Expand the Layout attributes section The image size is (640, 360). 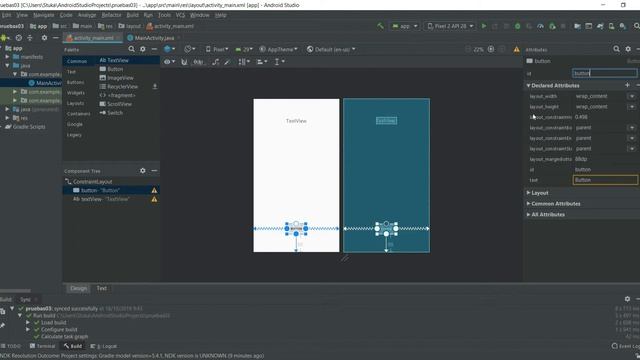(528, 193)
